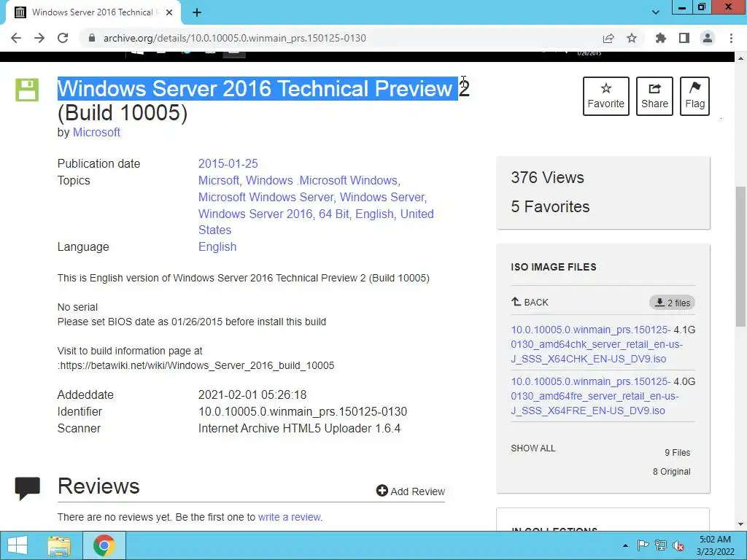Open the Windows Server topic link

[382, 197]
